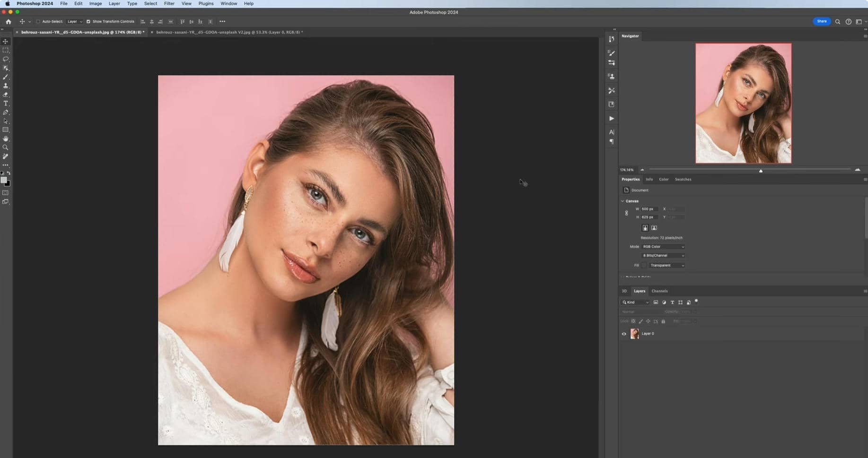Click the Apple menu logo
This screenshot has height=458, width=868.
point(7,3)
